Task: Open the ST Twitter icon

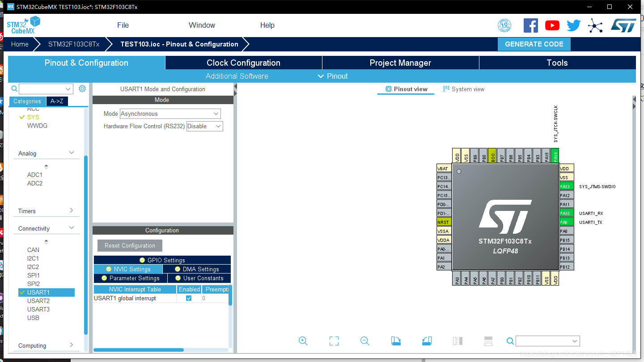Action: [574, 25]
